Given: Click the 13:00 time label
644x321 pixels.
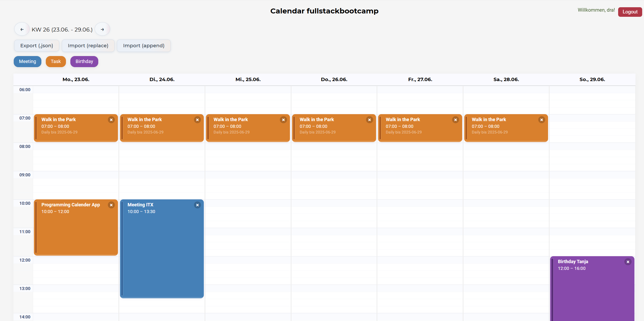Looking at the screenshot, I should pyautogui.click(x=25, y=288).
